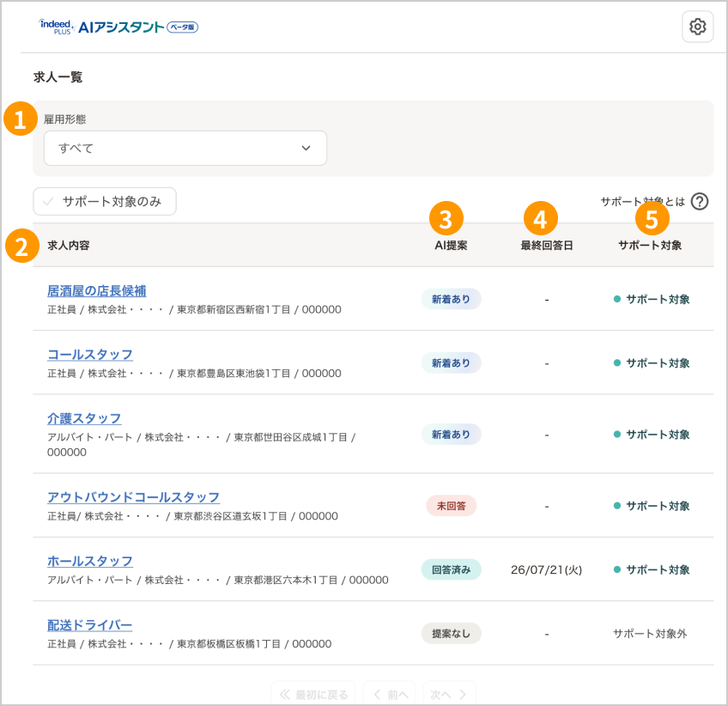Click 新着あり badge for 介護スタッフ
Viewport: 728px width, 706px height.
pos(451,435)
